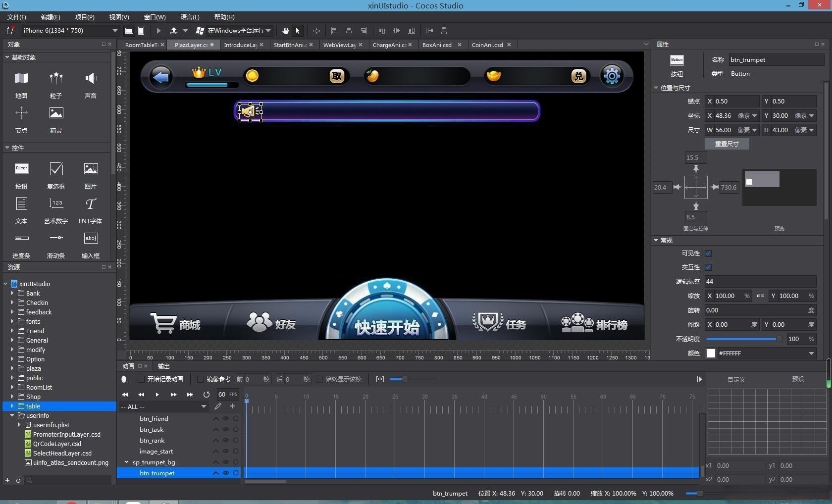Open the File (文件) menu
The image size is (832, 504).
click(x=17, y=17)
